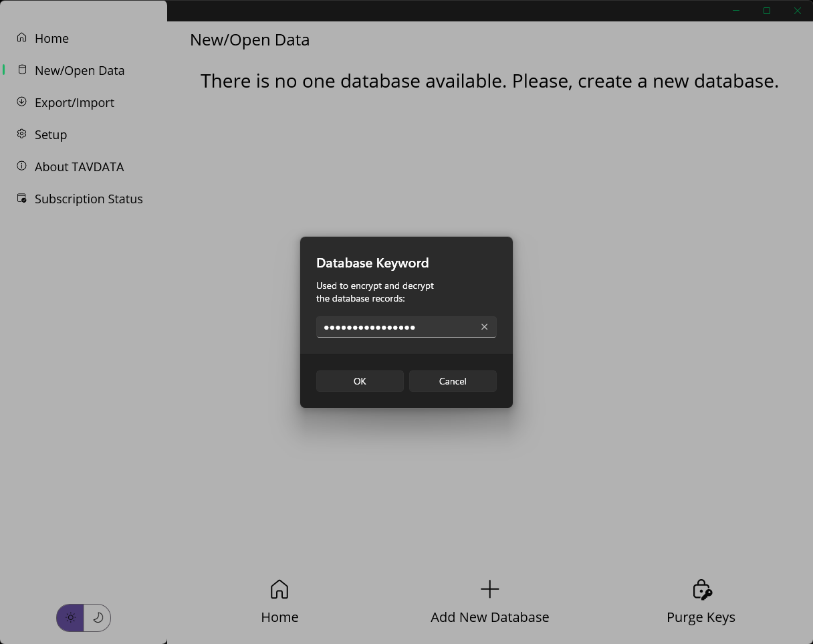Click the Setup gear icon
813x644 pixels.
point(22,134)
